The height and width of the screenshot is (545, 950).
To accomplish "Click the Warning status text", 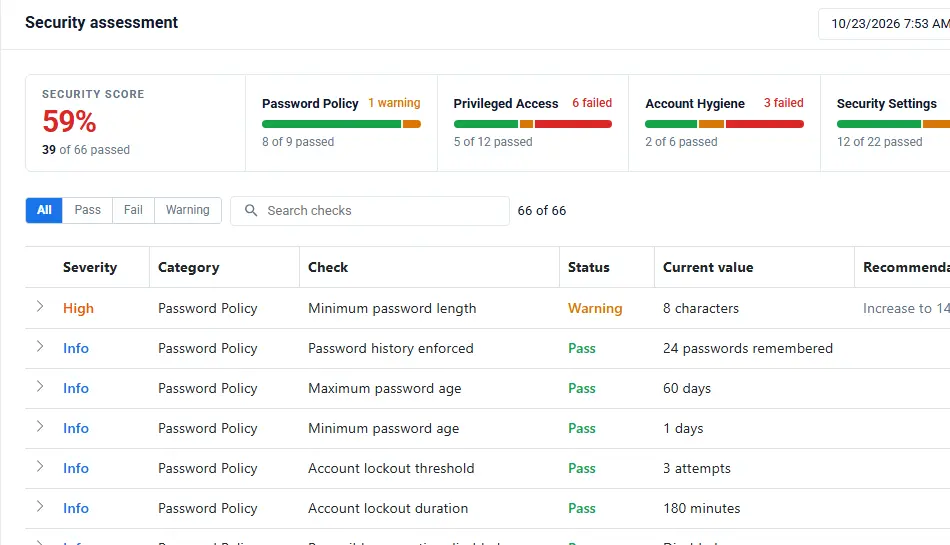I will coord(595,308).
